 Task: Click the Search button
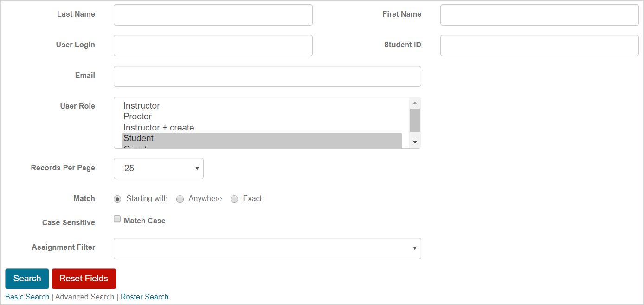click(x=26, y=279)
